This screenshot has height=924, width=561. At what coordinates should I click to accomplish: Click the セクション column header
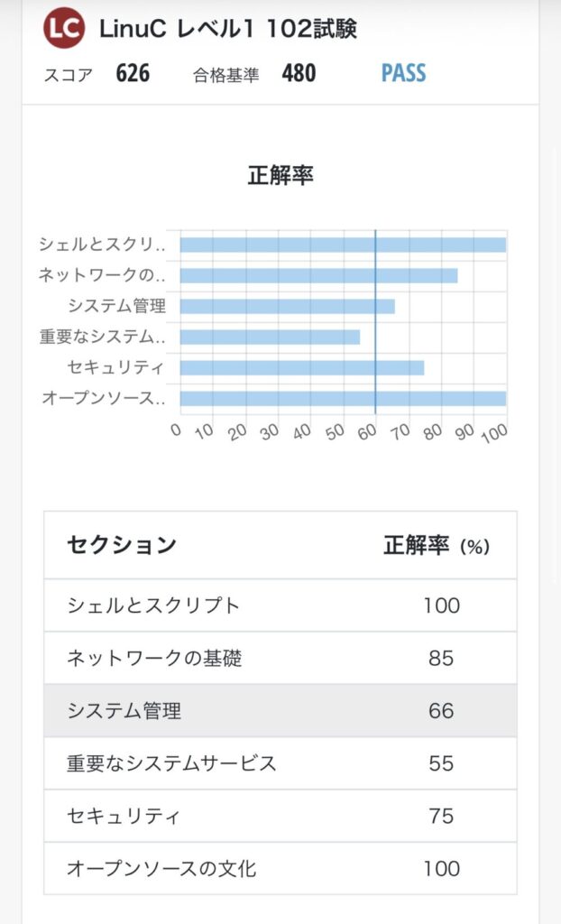[x=122, y=545]
